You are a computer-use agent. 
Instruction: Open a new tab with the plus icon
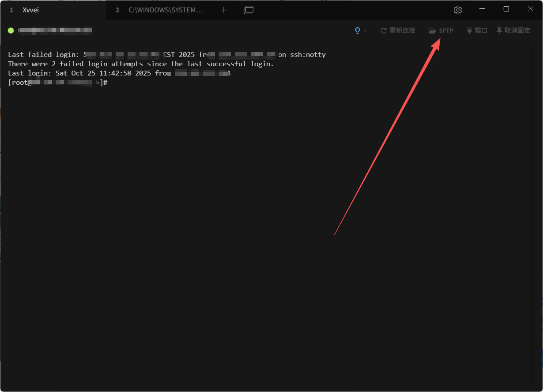pyautogui.click(x=224, y=10)
